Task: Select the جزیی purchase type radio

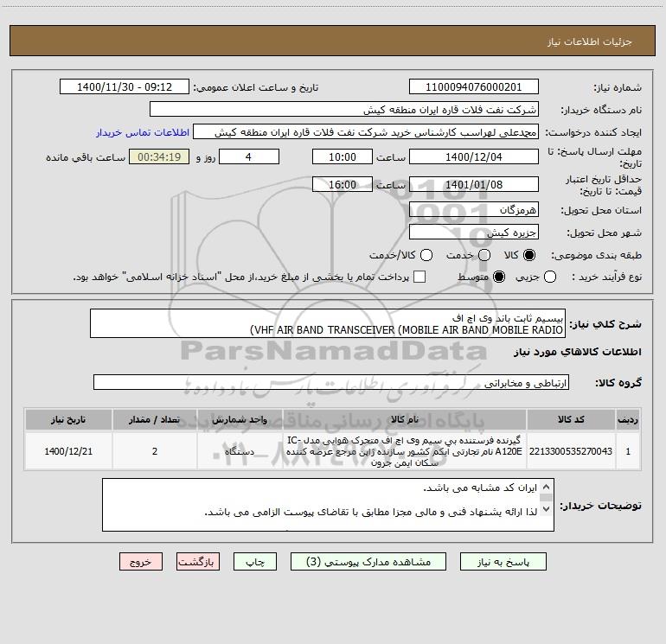Action: click(550, 277)
